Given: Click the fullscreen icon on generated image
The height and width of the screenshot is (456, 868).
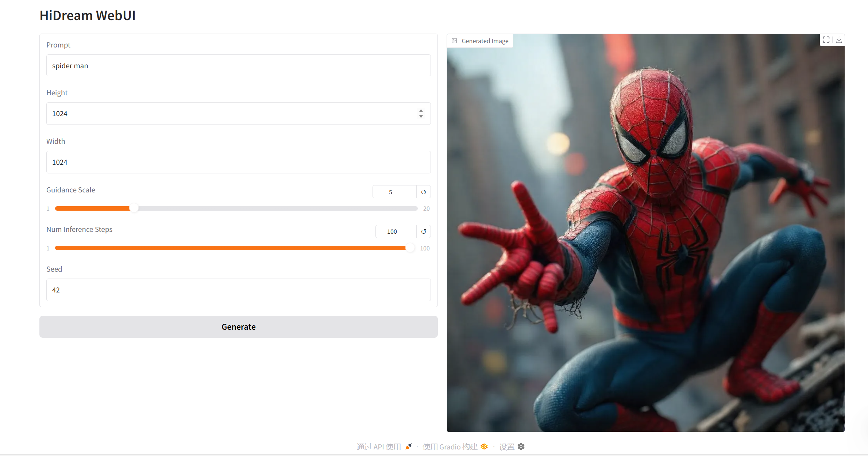Looking at the screenshot, I should click(x=826, y=40).
